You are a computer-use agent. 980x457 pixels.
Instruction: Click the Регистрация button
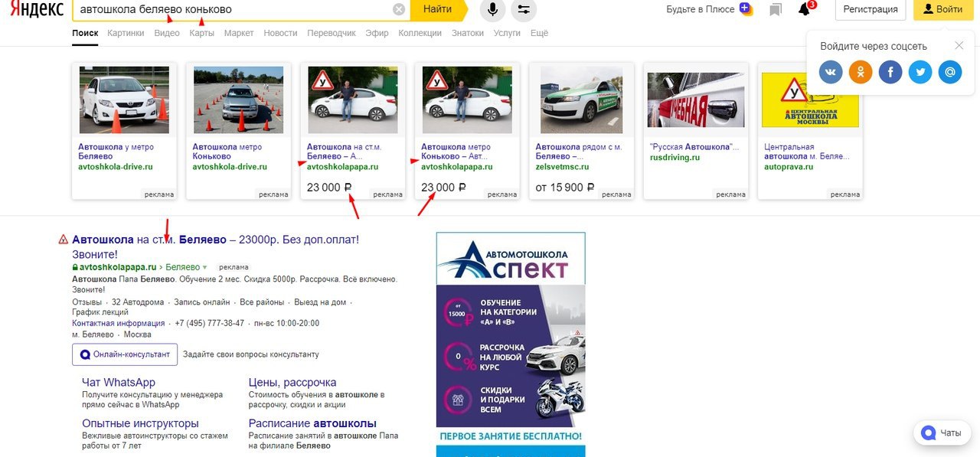coord(871,9)
